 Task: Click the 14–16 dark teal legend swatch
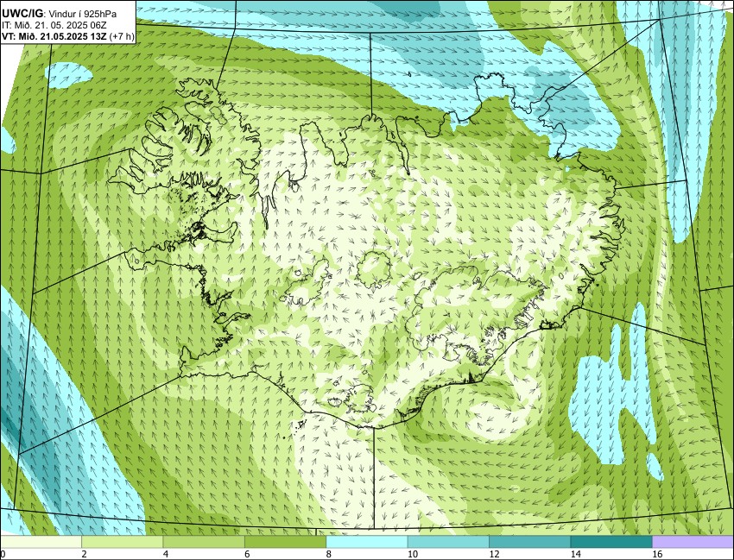(x=611, y=542)
